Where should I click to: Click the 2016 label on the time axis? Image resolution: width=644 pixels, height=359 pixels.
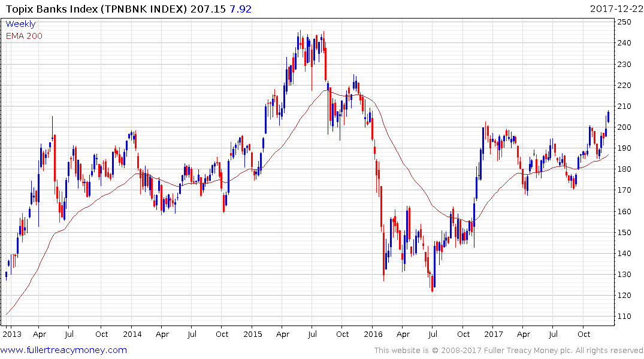point(373,334)
